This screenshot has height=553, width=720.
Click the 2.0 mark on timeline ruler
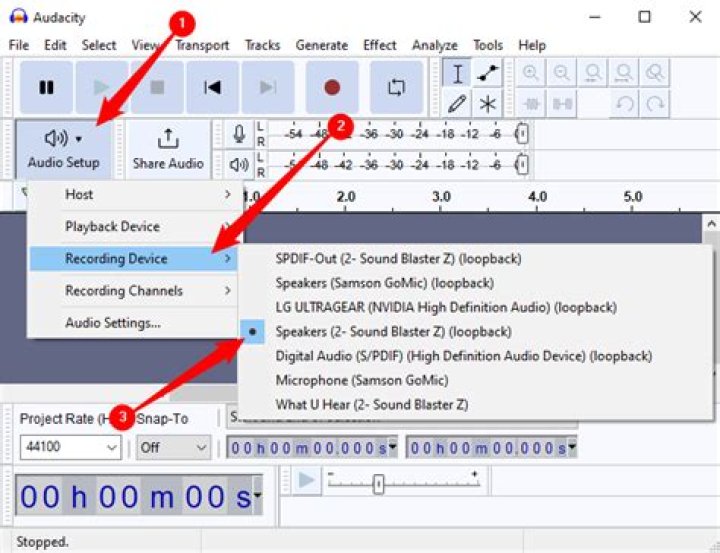click(346, 197)
